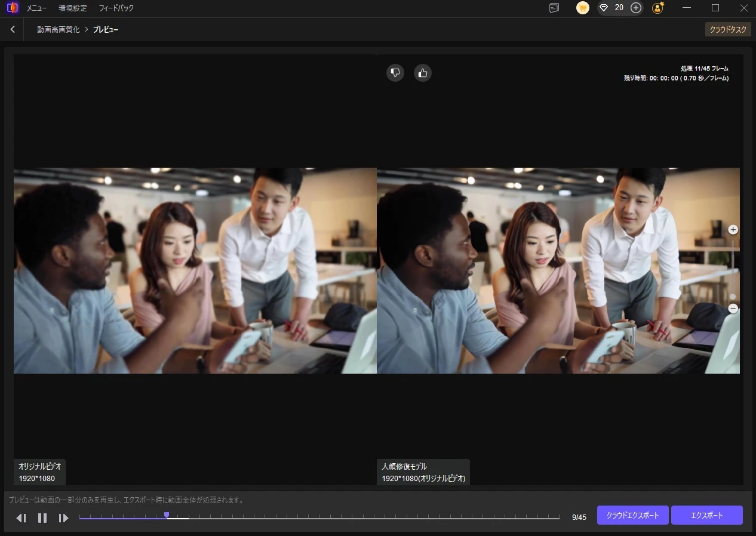Screen dimensions: 756x536
Task: Add credits with the plus icon
Action: click(x=636, y=8)
